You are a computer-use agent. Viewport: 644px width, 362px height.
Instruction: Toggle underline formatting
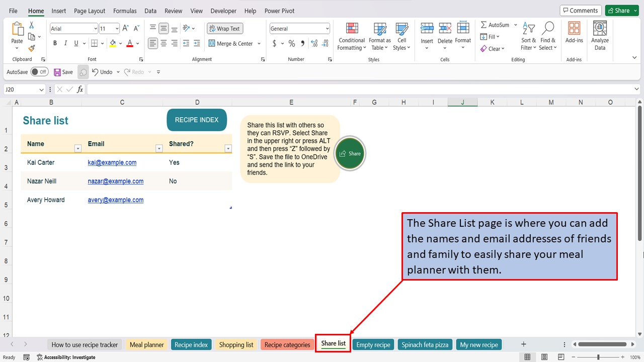(x=75, y=43)
